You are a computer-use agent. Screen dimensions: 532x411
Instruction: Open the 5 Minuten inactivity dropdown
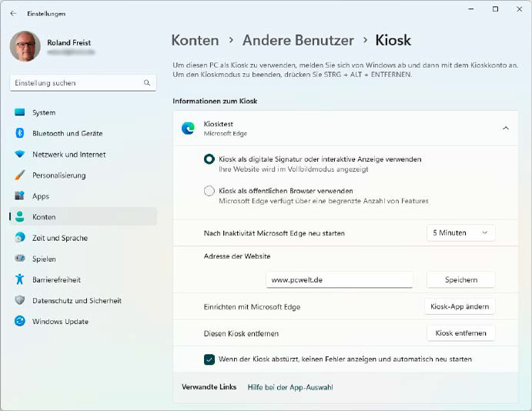click(x=460, y=232)
